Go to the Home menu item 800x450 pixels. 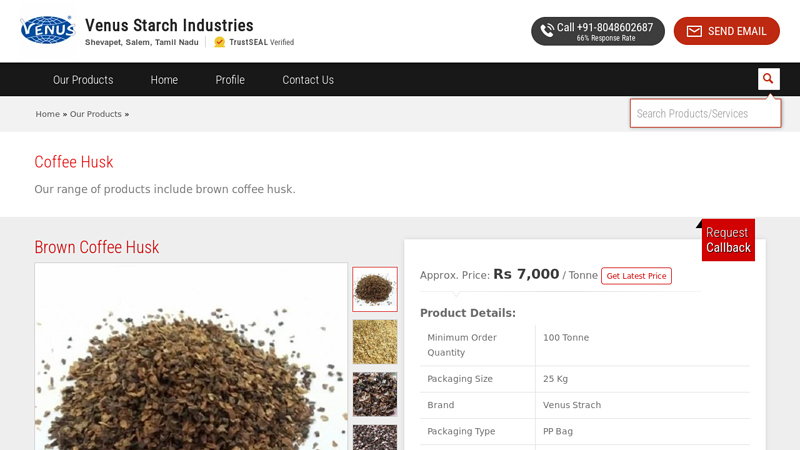click(164, 80)
